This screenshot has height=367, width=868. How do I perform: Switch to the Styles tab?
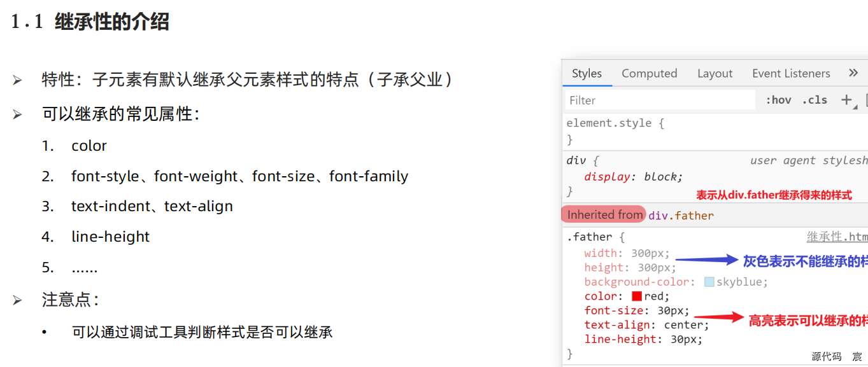[587, 73]
